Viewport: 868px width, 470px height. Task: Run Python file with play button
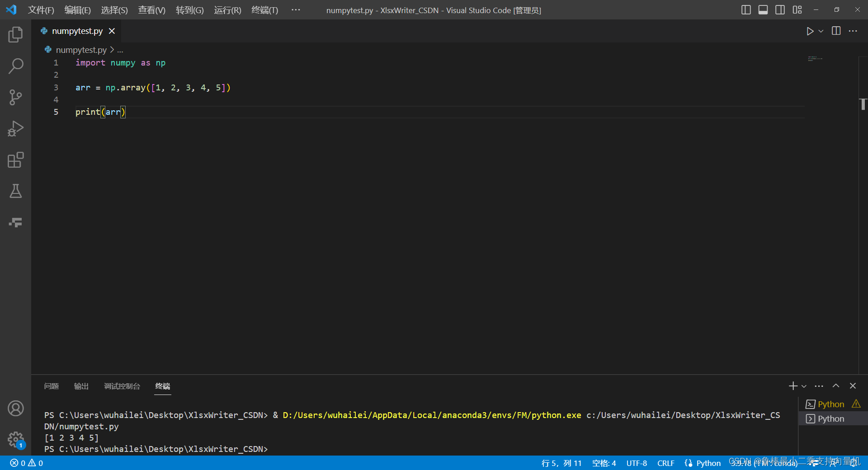coord(810,31)
